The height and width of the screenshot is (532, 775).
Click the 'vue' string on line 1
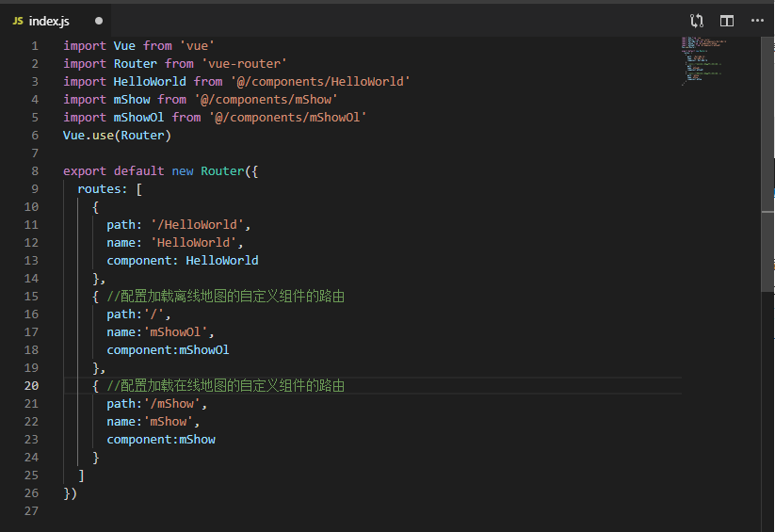coord(197,46)
